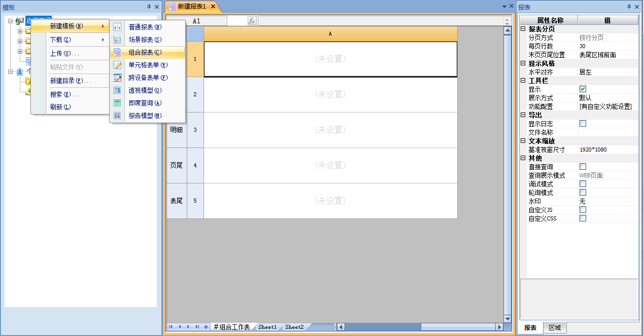
Task: Enable the 调试模式 checkbox
Action: coord(583,183)
